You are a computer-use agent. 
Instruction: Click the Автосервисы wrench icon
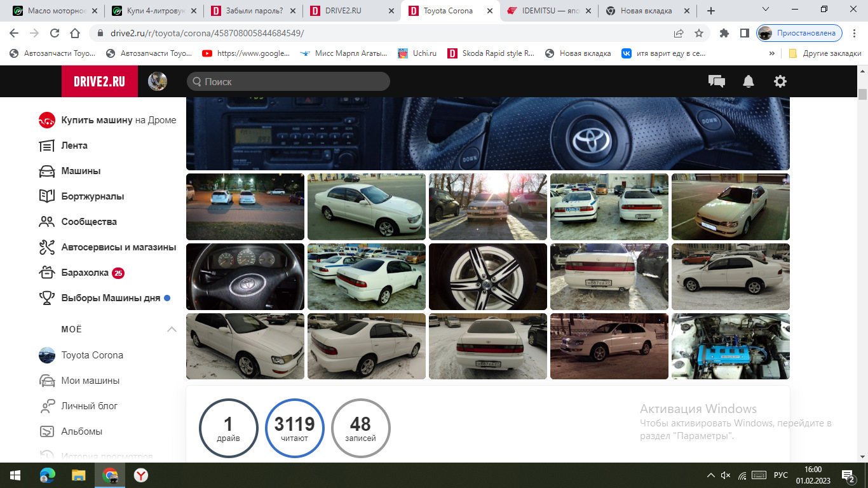pyautogui.click(x=46, y=247)
